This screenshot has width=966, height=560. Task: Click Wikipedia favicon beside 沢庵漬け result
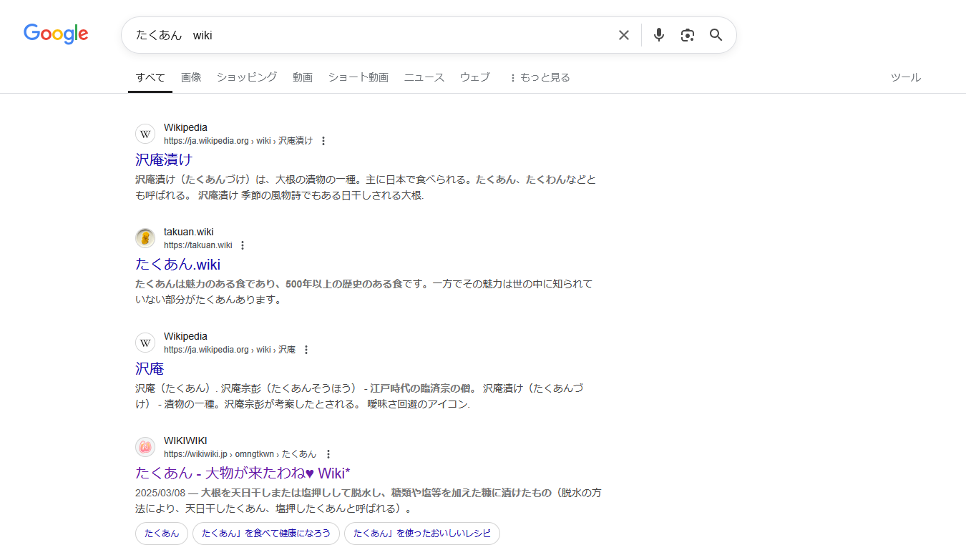(x=145, y=134)
